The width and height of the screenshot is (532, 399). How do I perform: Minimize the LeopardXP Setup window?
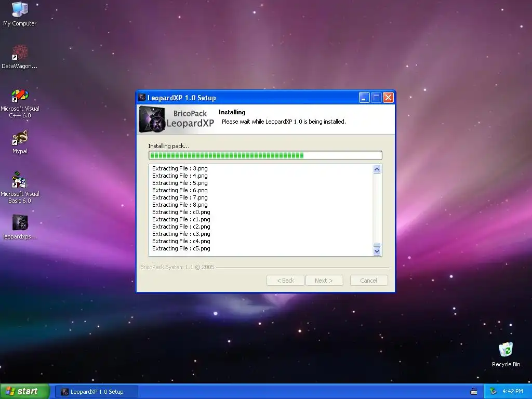pyautogui.click(x=364, y=98)
